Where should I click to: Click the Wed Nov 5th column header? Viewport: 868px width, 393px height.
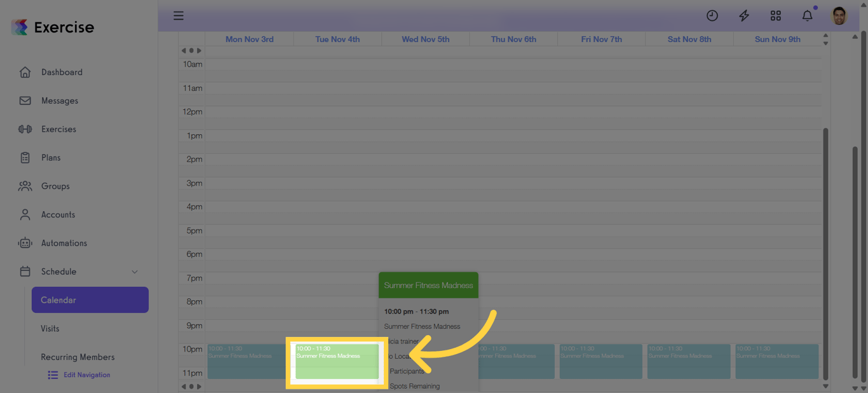(426, 39)
